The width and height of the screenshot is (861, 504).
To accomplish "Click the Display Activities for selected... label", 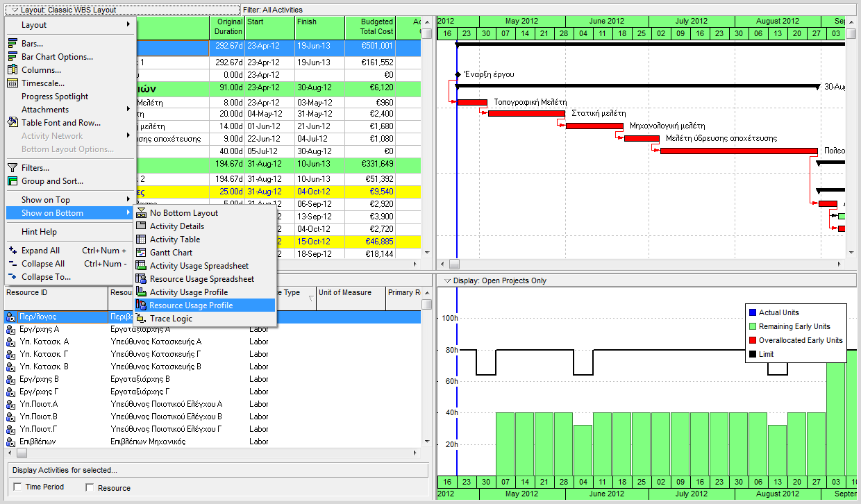I will pos(66,470).
